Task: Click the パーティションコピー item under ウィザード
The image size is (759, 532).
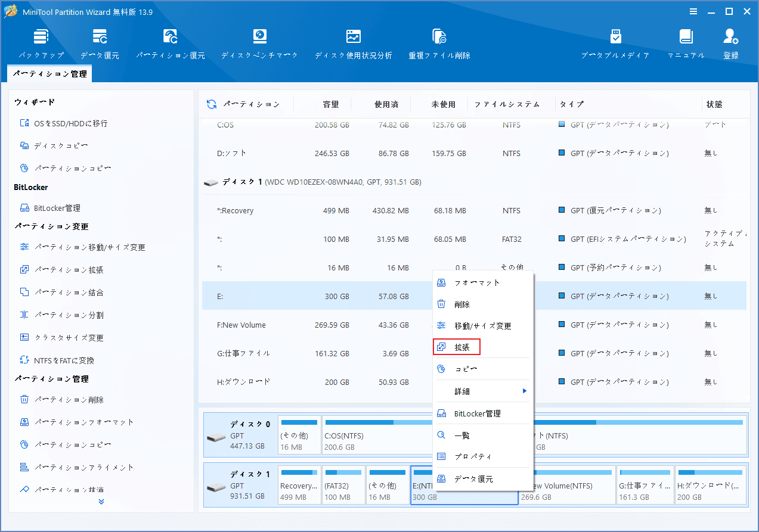Action: 65,169
